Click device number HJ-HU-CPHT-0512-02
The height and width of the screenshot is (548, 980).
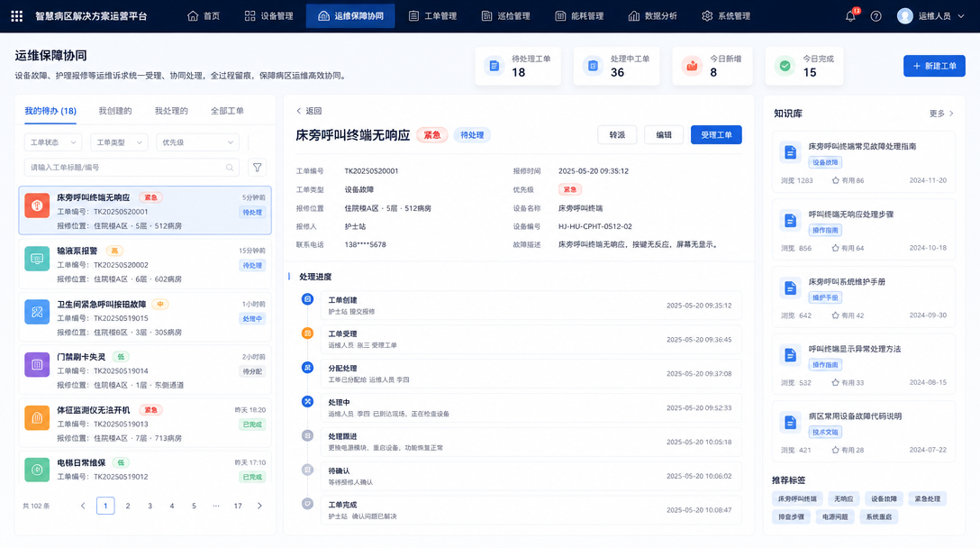pos(595,226)
